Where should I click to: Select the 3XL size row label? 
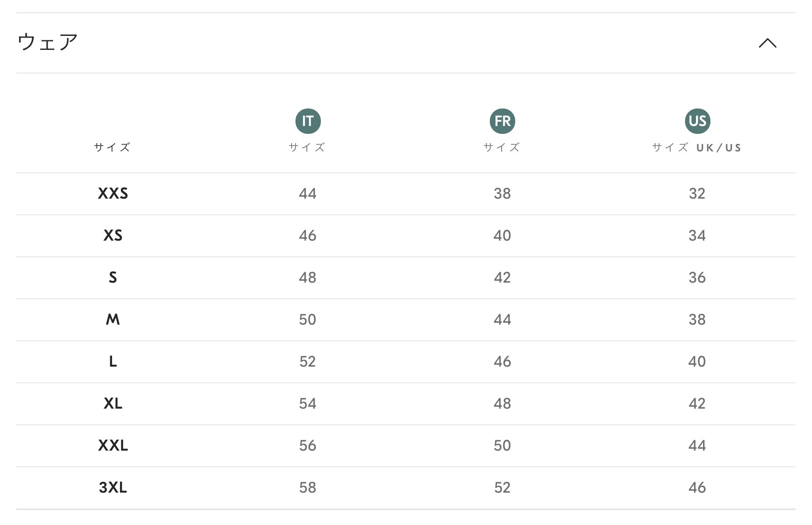(113, 487)
